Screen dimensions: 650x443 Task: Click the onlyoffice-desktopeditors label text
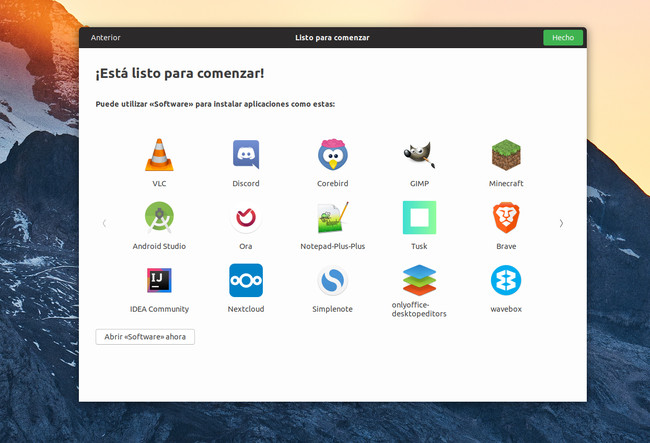[419, 309]
